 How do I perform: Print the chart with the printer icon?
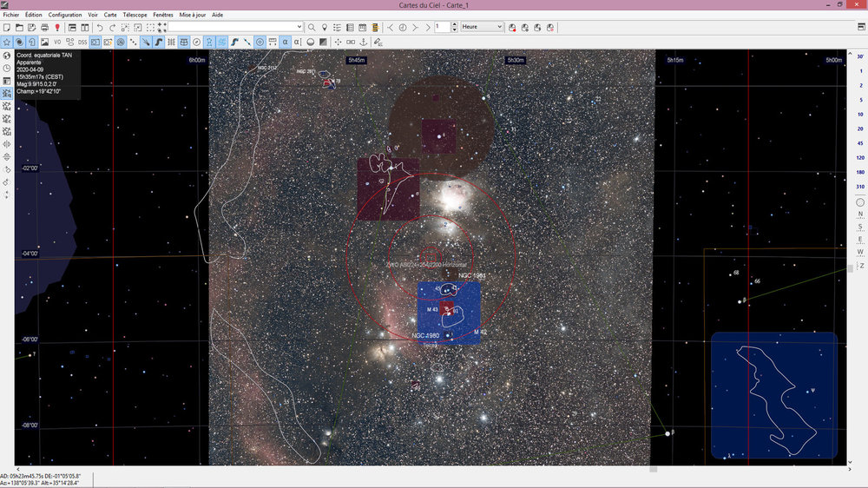pyautogui.click(x=44, y=27)
